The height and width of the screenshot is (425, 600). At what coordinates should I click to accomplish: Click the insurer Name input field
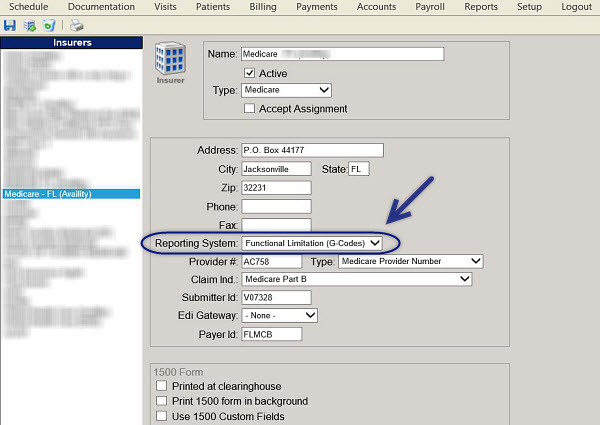(x=342, y=54)
